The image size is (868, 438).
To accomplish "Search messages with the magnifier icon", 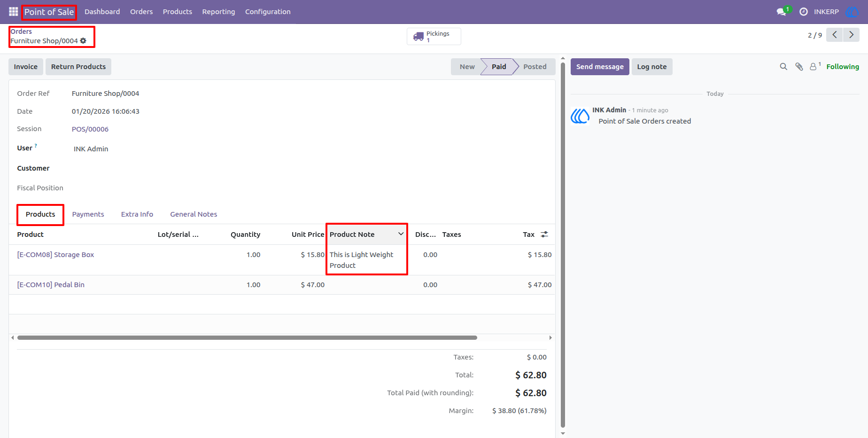I will coord(783,67).
